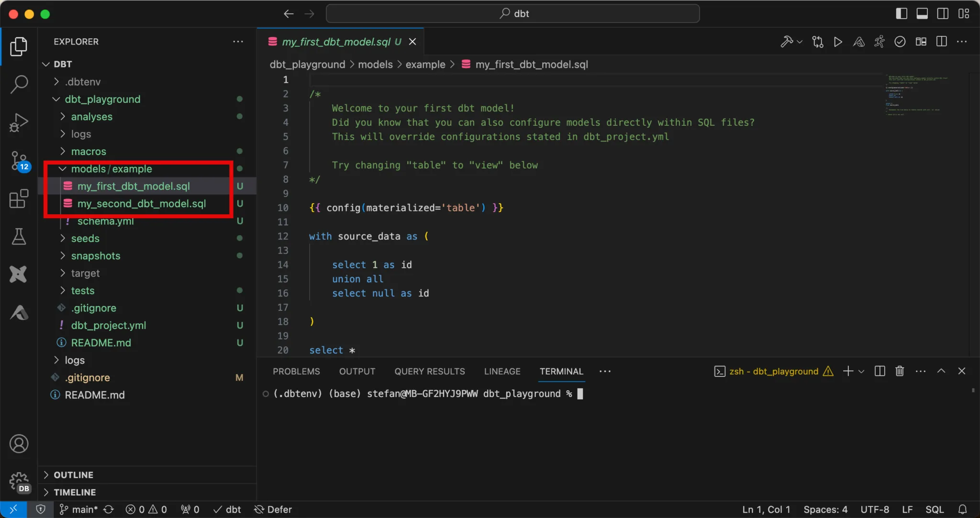Open the Extensions view
This screenshot has width=980, height=518.
19,199
